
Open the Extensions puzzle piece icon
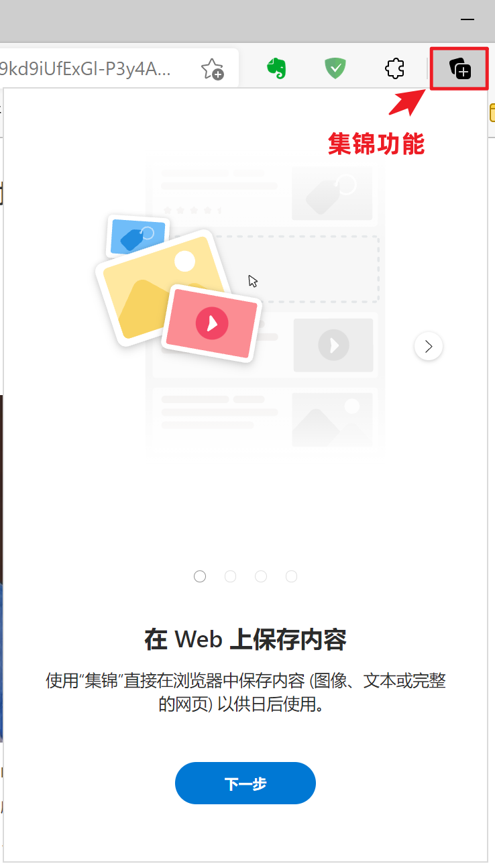[x=394, y=68]
